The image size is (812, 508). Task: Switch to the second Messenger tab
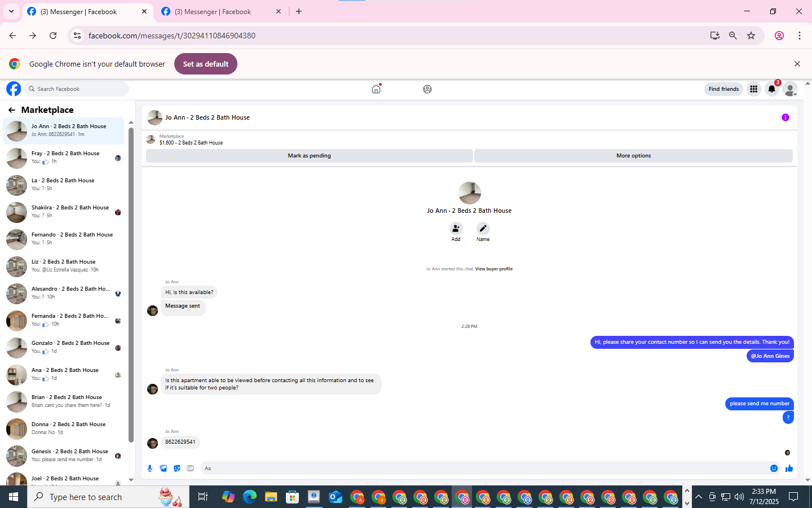point(221,11)
